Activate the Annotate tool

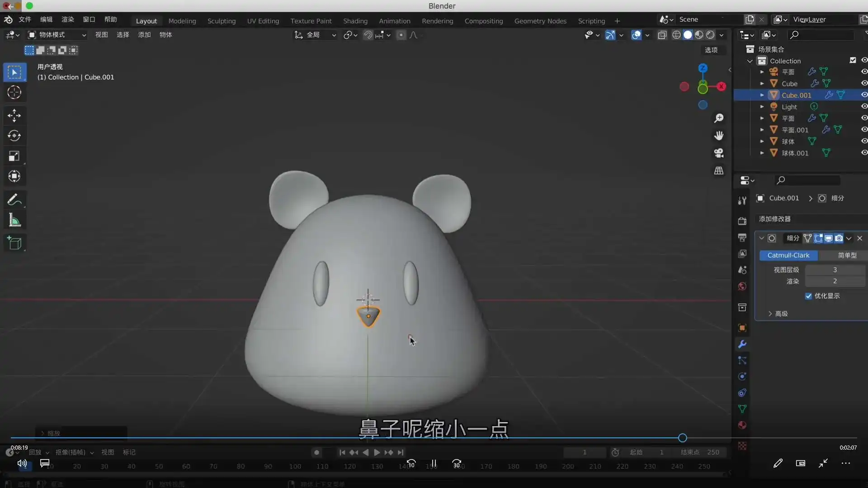pyautogui.click(x=14, y=199)
